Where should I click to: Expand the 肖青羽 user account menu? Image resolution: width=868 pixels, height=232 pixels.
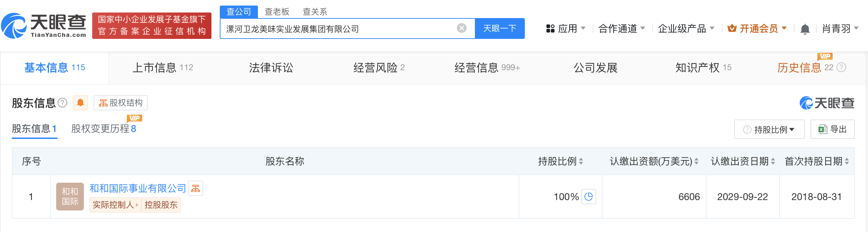coord(840,28)
